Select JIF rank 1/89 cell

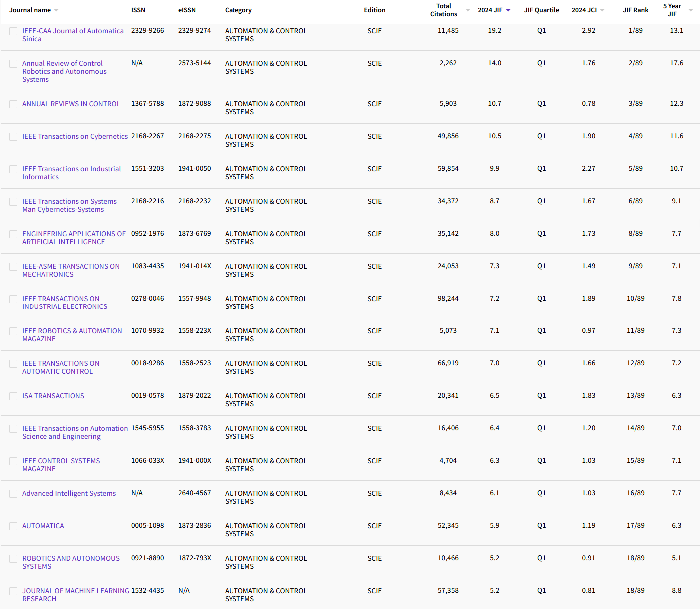[636, 30]
